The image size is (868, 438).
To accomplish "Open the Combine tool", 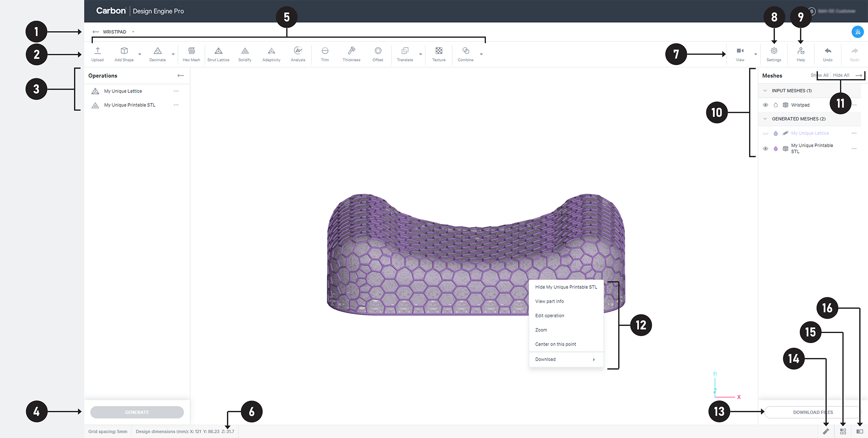I will (x=466, y=54).
